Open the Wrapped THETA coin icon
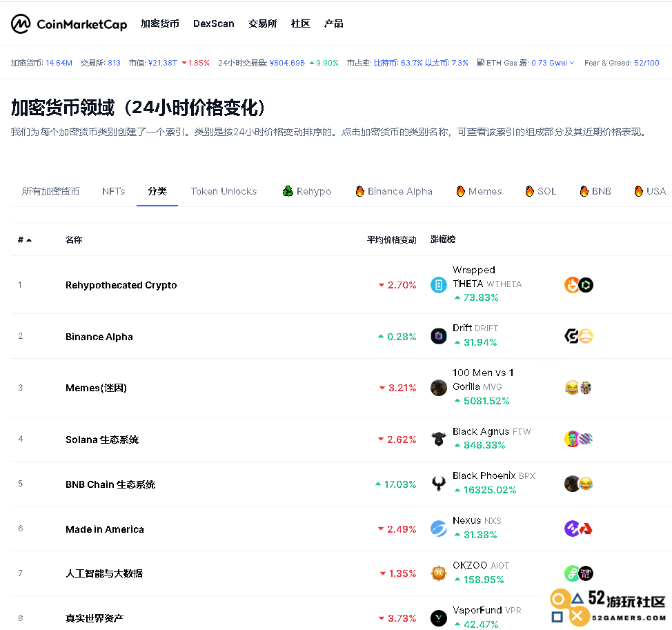 coord(438,284)
